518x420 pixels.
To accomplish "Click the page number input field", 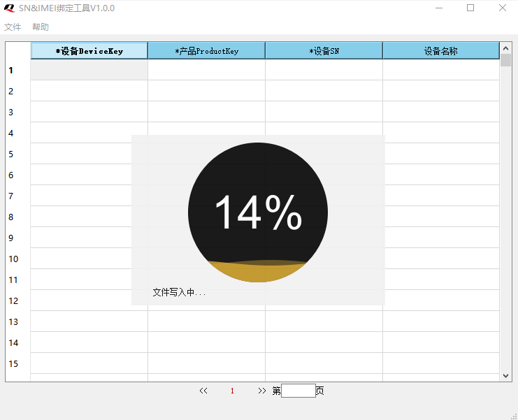I will click(298, 391).
